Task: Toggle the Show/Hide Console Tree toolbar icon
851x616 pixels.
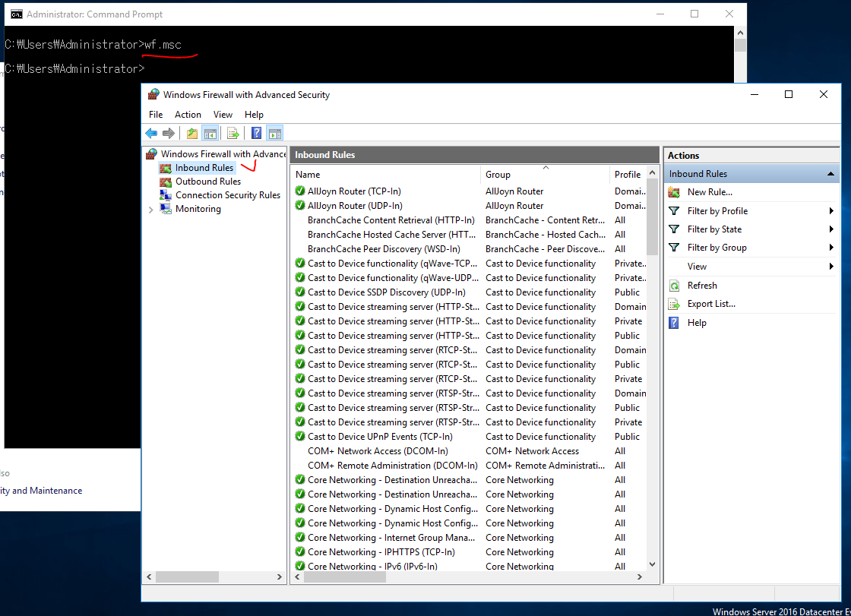Action: click(210, 133)
